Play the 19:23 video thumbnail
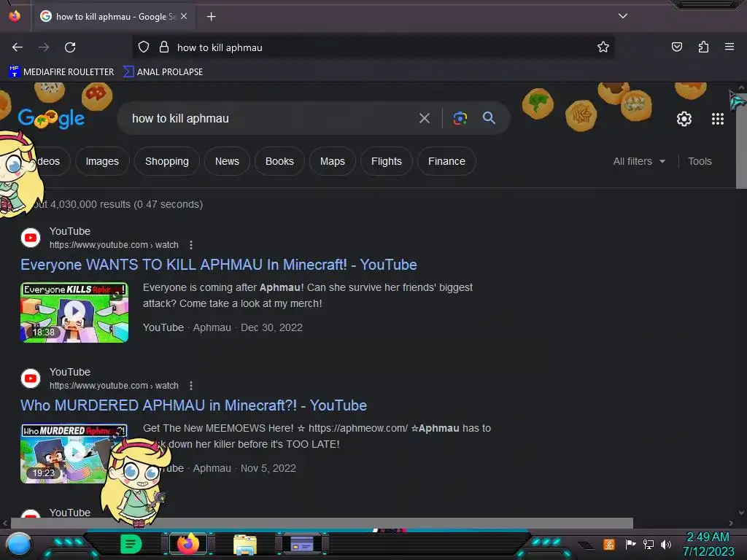The height and width of the screenshot is (560, 747). point(74,453)
